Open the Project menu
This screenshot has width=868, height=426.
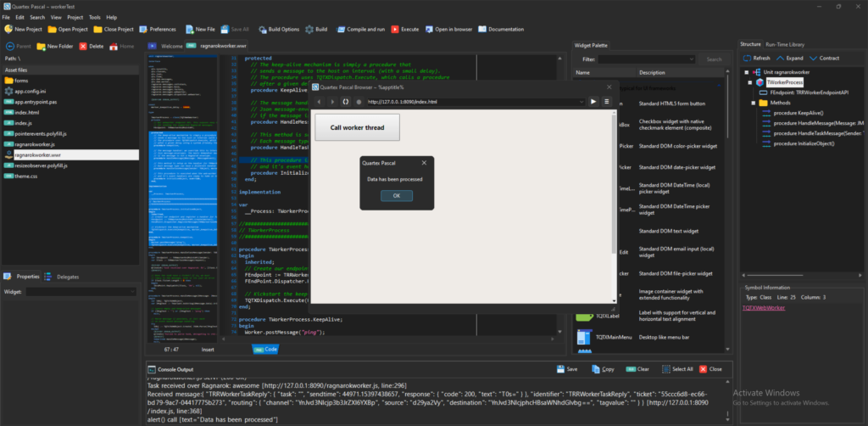tap(75, 17)
